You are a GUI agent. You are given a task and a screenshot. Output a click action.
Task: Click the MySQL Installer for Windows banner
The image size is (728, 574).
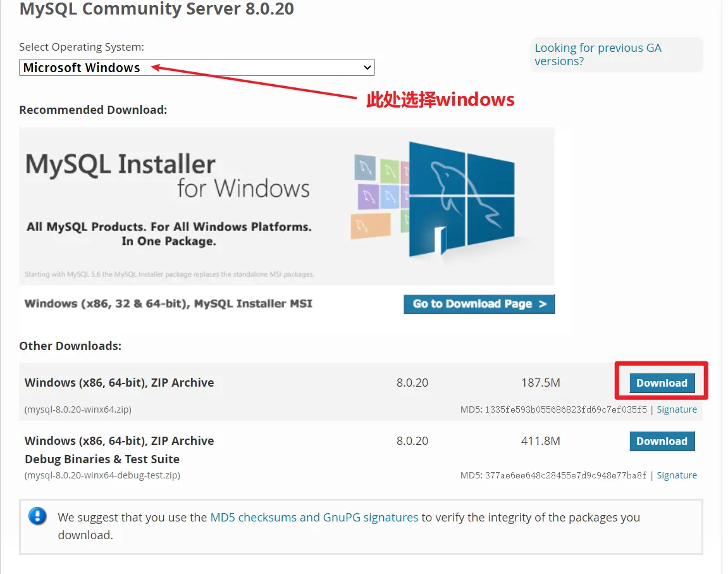pos(287,206)
